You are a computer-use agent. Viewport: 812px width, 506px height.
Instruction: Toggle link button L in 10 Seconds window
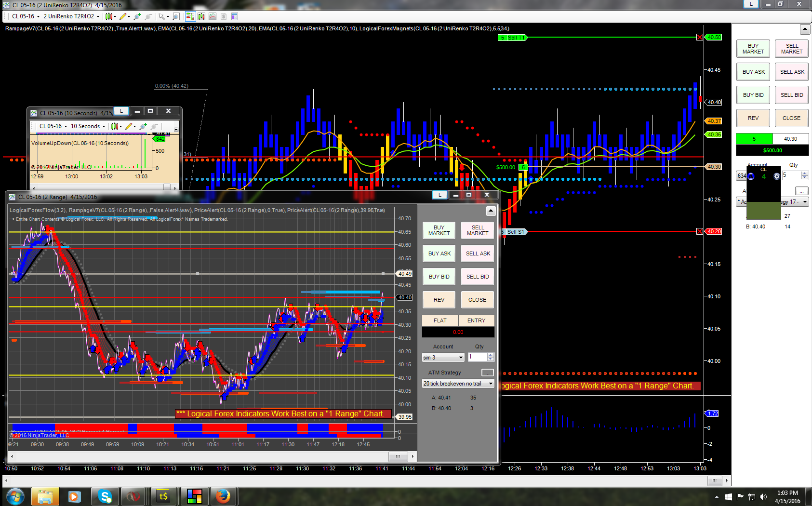(x=121, y=111)
